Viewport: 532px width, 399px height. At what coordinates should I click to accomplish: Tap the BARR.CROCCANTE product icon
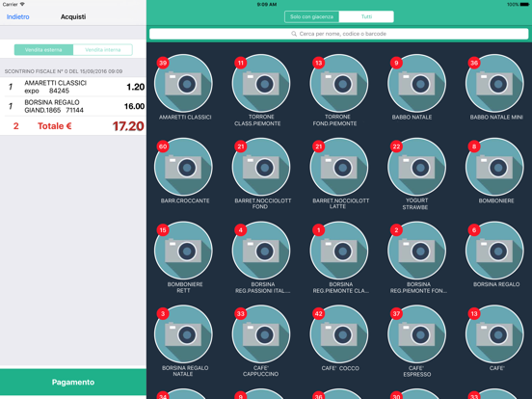pos(183,168)
